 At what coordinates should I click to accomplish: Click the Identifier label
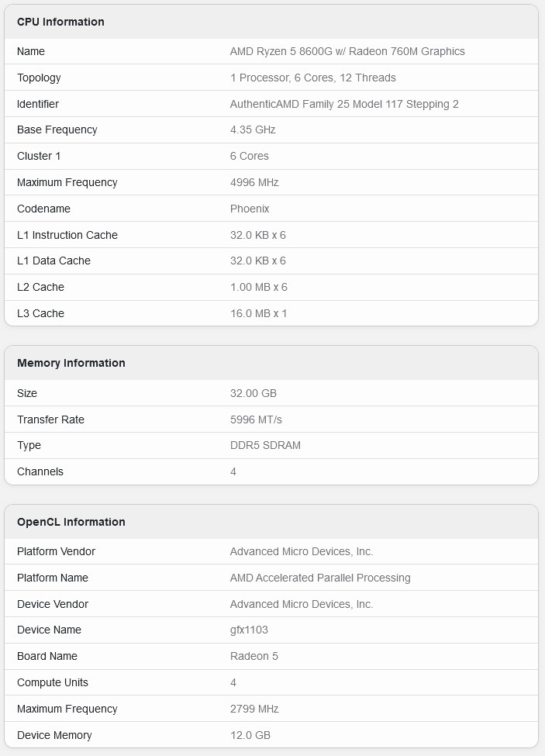[x=37, y=104]
